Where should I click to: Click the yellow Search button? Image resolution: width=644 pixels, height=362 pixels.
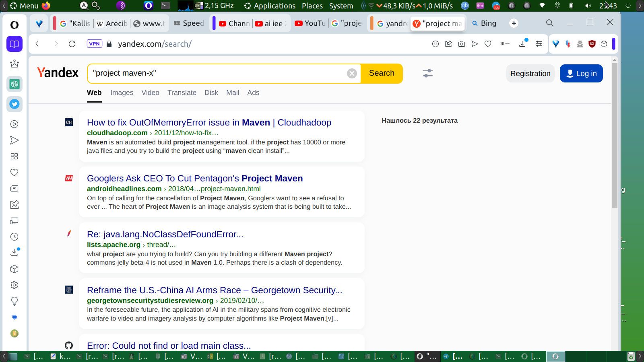[382, 73]
